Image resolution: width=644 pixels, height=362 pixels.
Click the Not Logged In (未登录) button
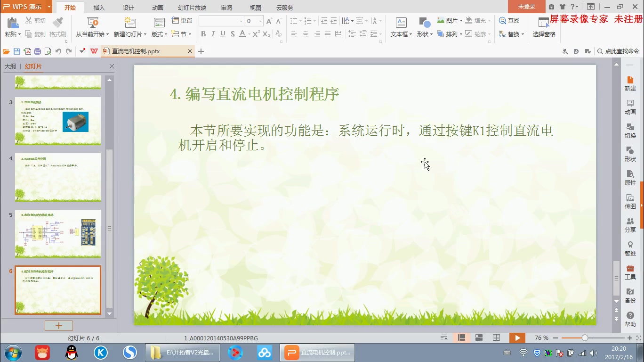click(x=527, y=7)
